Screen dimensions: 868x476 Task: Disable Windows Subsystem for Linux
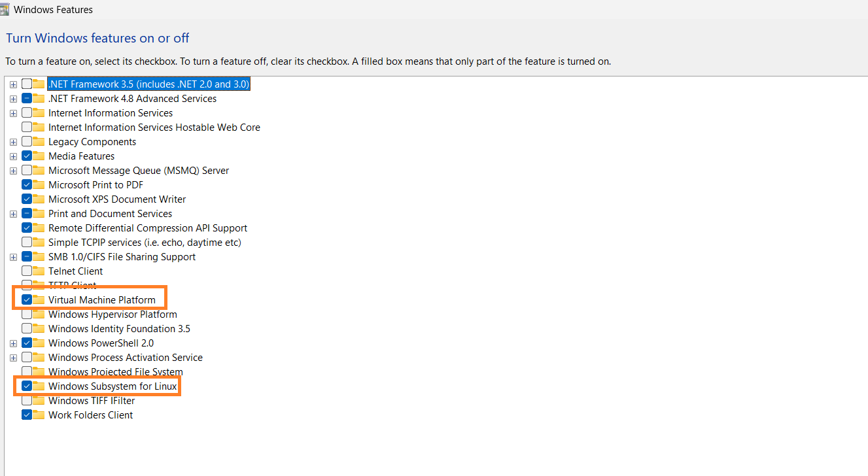click(x=27, y=386)
